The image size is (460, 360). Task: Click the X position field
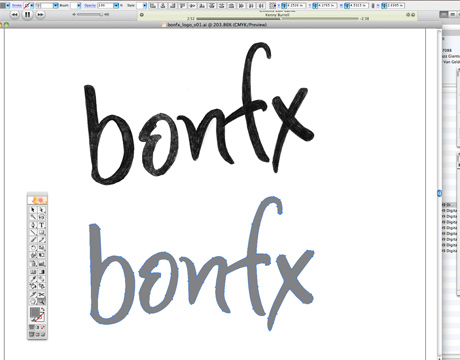tap(296, 6)
